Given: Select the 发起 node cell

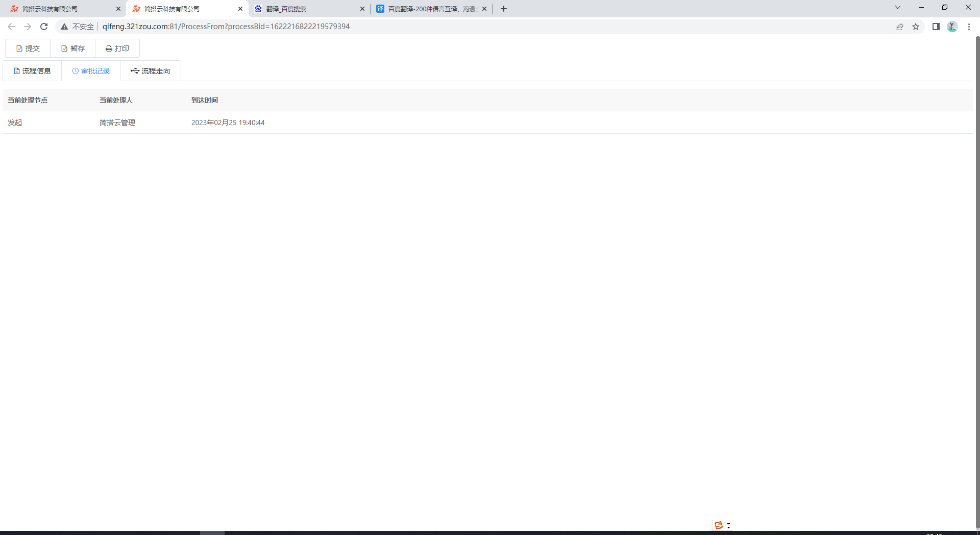Looking at the screenshot, I should coord(15,123).
